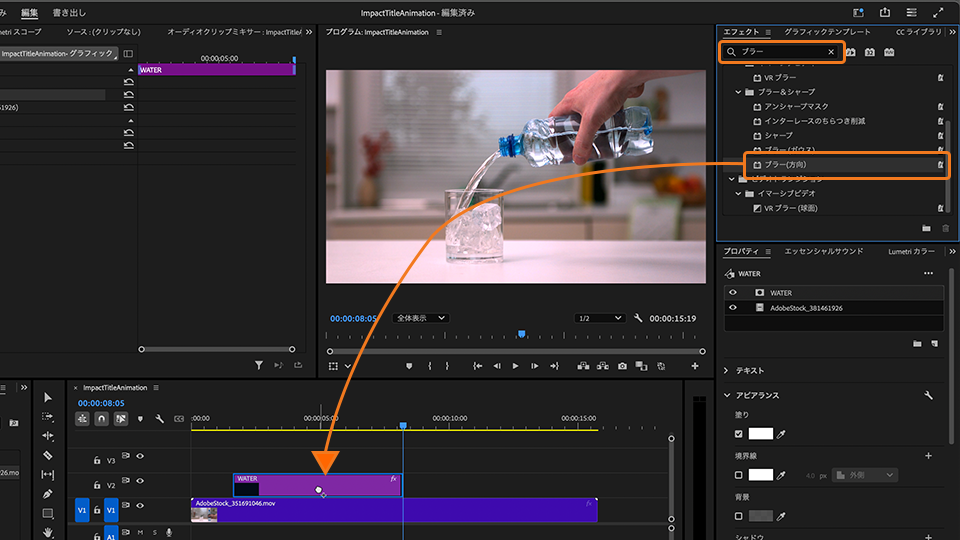The width and height of the screenshot is (960, 540).
Task: Switch to the 書き出し workspace tab
Action: [x=67, y=13]
